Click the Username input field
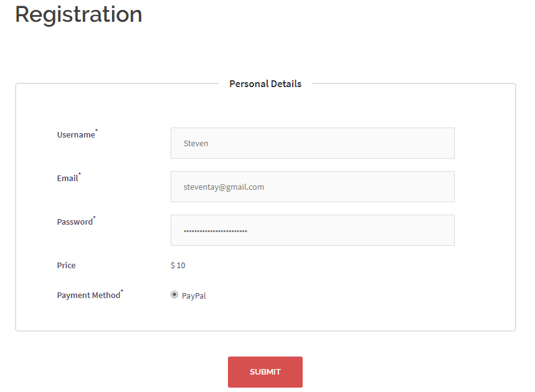The height and width of the screenshot is (392, 535). 312,143
